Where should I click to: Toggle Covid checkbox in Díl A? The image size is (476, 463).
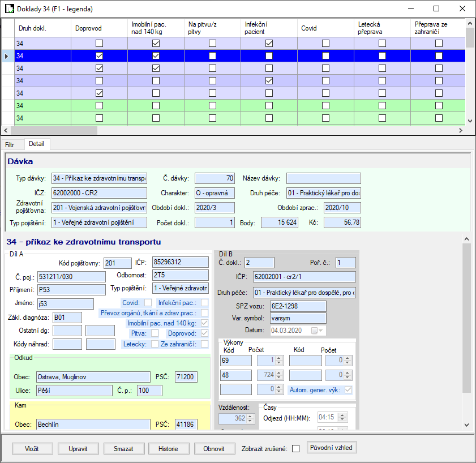pyautogui.click(x=148, y=303)
